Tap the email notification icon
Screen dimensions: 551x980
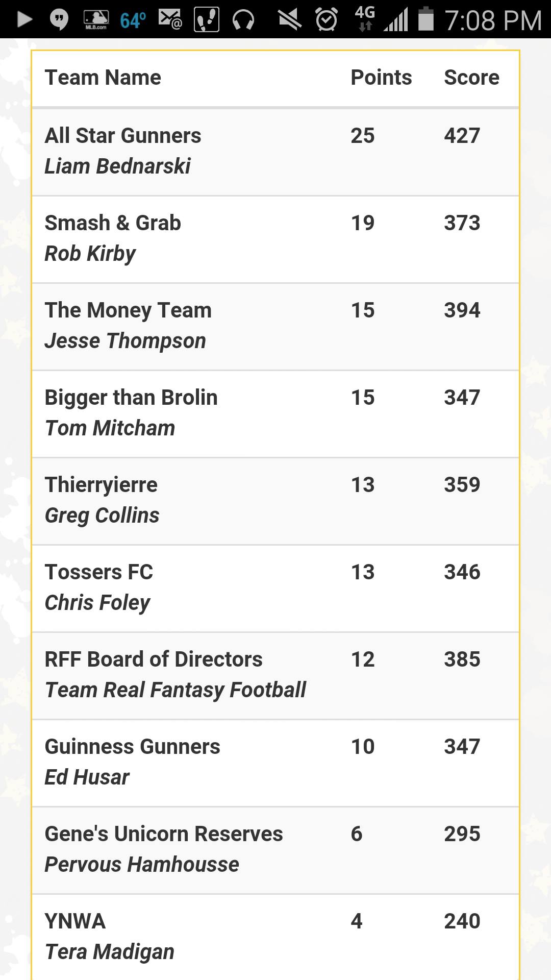[x=170, y=19]
